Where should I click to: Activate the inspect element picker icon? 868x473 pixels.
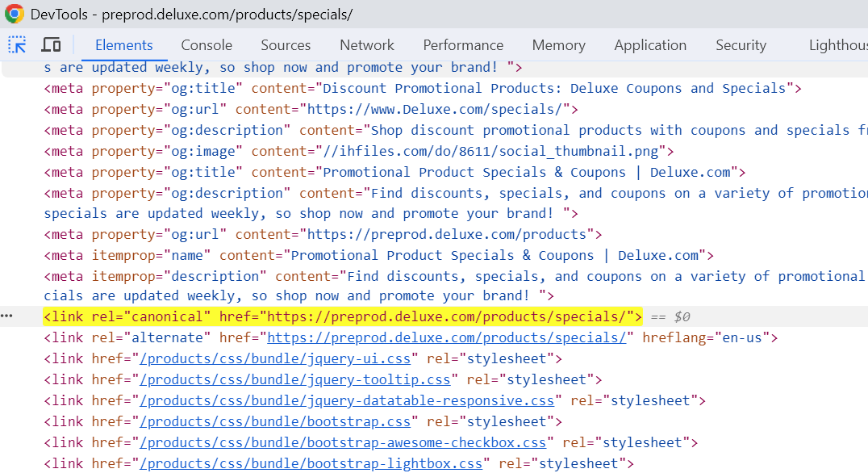point(18,45)
